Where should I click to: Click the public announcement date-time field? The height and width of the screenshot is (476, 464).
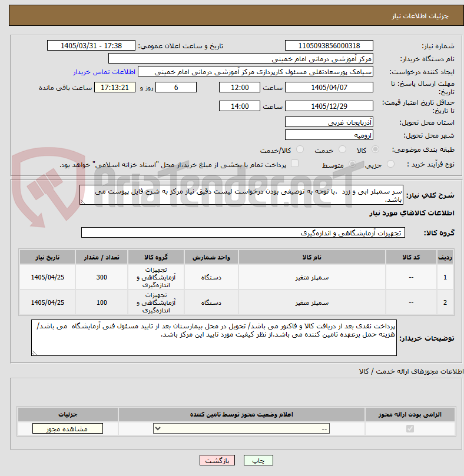(x=91, y=45)
